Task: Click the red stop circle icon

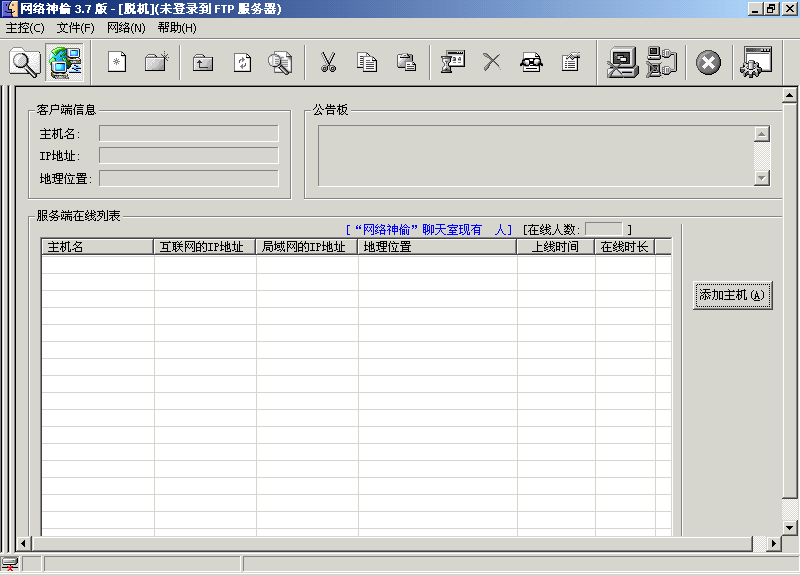Action: click(x=708, y=62)
